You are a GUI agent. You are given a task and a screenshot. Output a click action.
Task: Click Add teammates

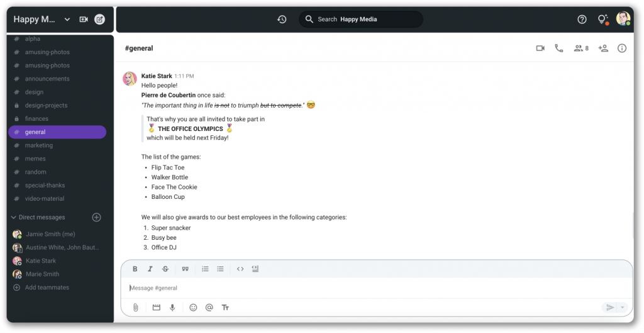(x=47, y=288)
